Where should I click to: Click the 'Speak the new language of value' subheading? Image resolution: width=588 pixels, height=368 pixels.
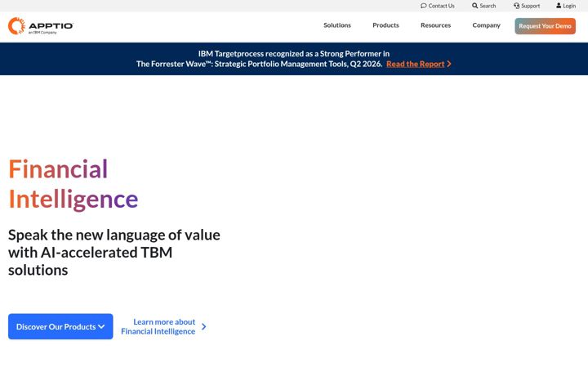pyautogui.click(x=114, y=253)
